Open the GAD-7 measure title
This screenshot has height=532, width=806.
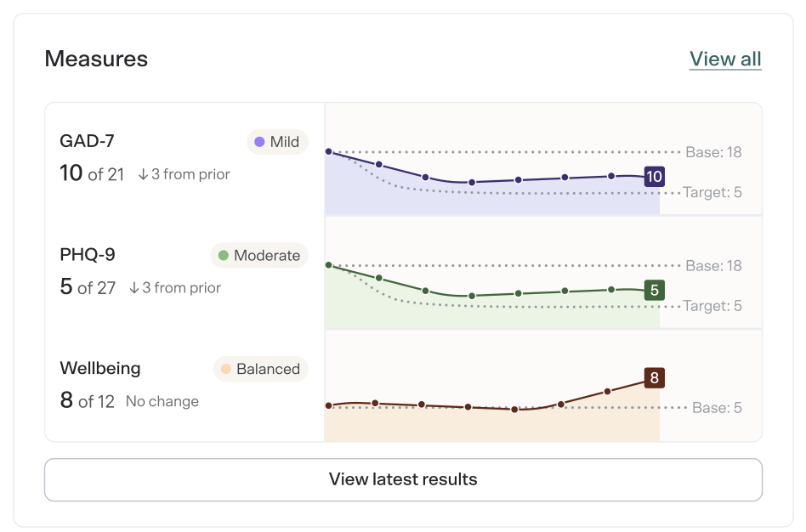tap(87, 141)
